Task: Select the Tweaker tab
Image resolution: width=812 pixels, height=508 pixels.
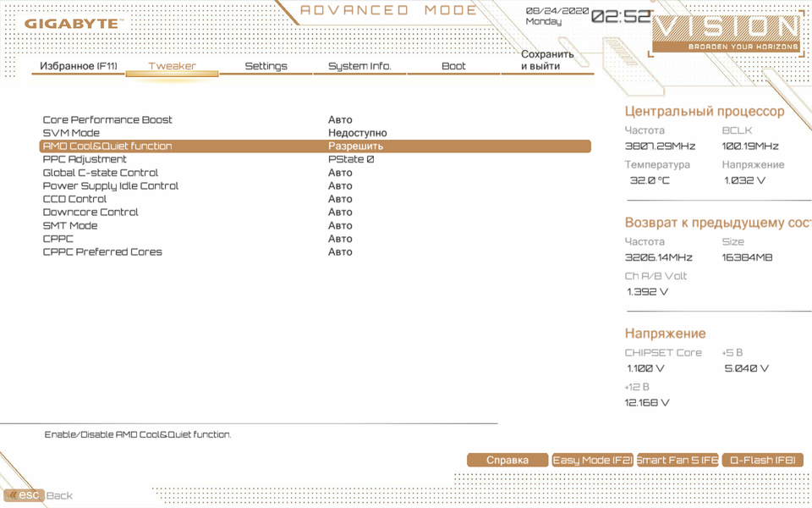Action: coord(172,66)
